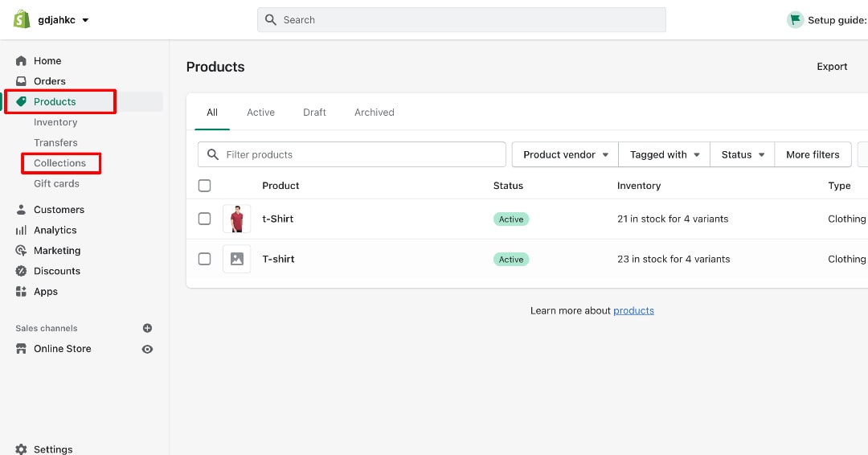Image resolution: width=868 pixels, height=455 pixels.
Task: Open Gift cards under Products
Action: click(x=56, y=184)
